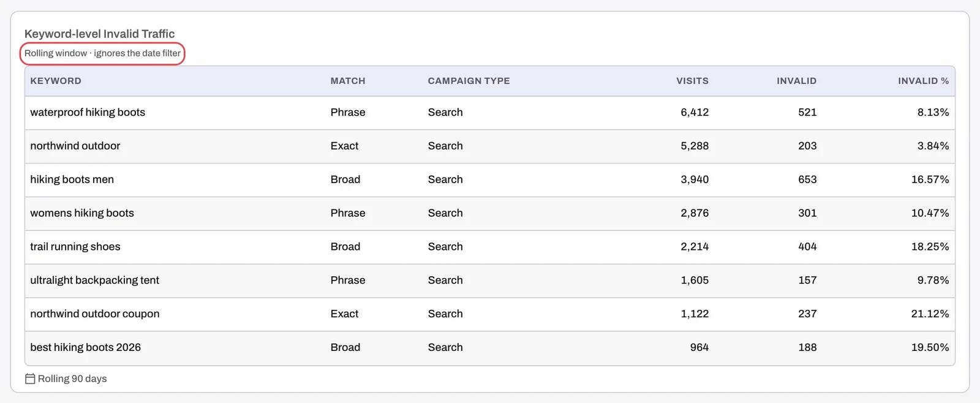Select keyword 'trail running shoes'
Image resolution: width=980 pixels, height=403 pixels.
tap(75, 247)
